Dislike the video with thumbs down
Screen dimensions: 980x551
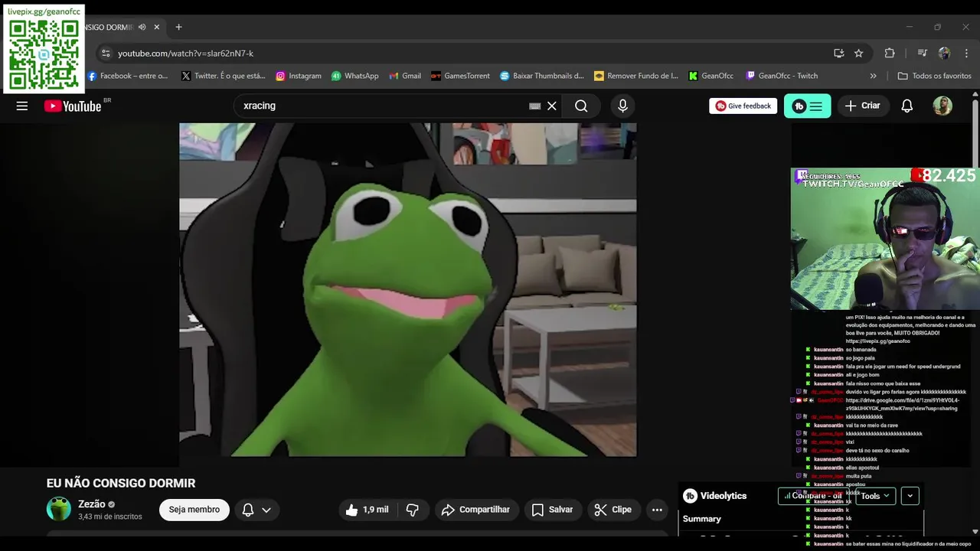click(x=413, y=510)
